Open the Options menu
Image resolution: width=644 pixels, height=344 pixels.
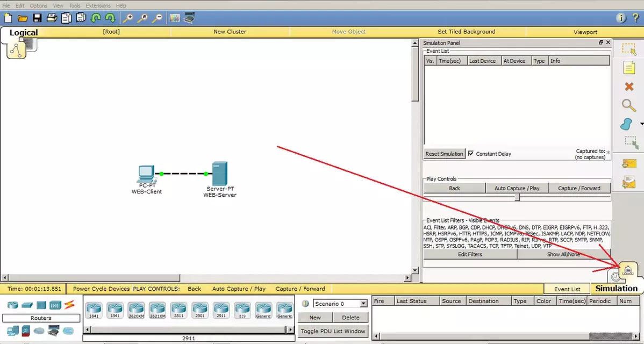[38, 6]
